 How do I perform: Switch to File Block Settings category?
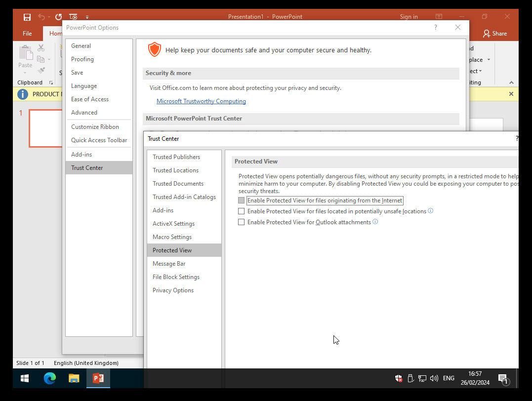pyautogui.click(x=175, y=277)
